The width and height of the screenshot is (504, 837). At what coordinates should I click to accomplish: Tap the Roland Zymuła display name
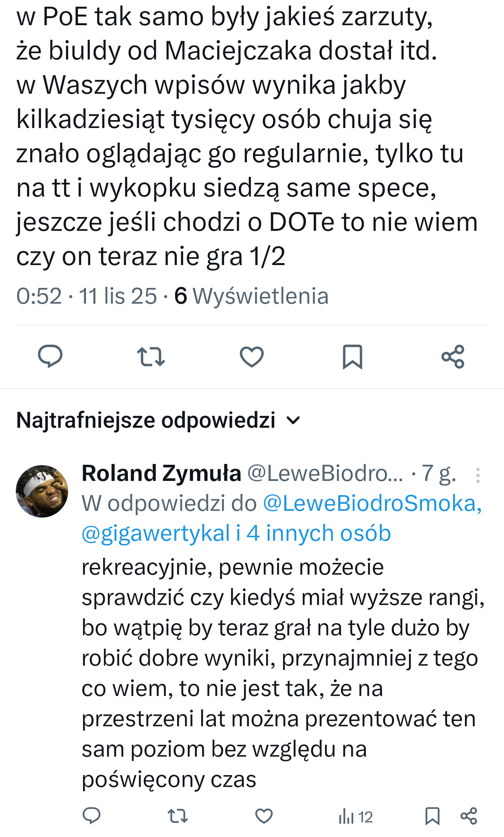click(x=161, y=473)
